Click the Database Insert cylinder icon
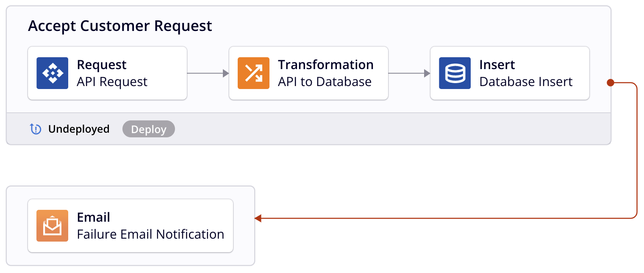The image size is (644, 273). click(455, 73)
